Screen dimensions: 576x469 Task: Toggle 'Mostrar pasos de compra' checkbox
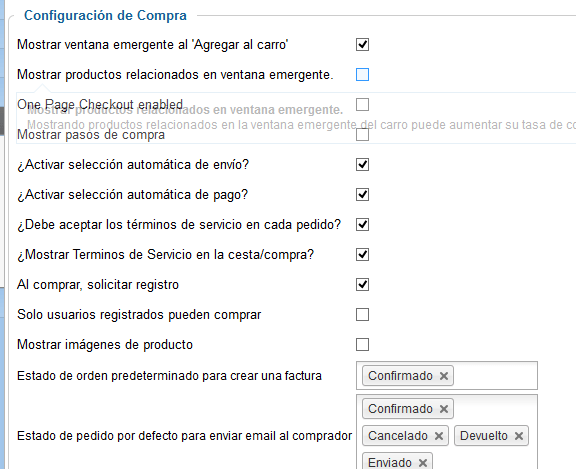click(362, 135)
